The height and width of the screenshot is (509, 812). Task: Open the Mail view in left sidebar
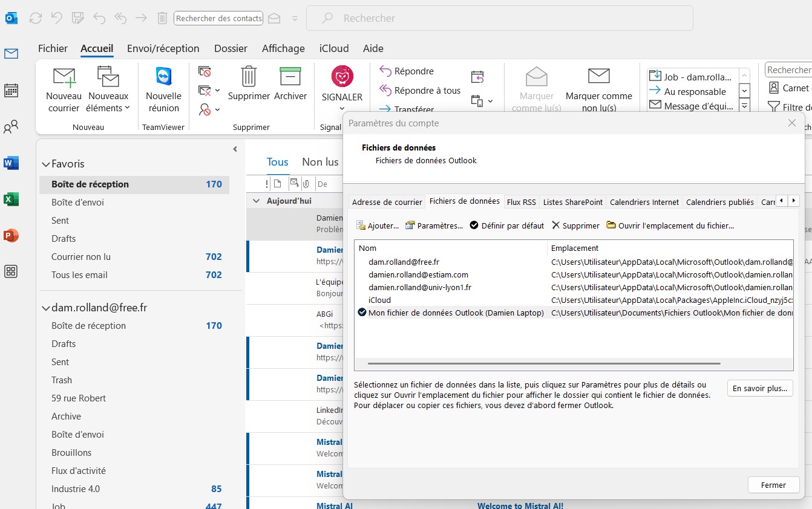(x=11, y=54)
